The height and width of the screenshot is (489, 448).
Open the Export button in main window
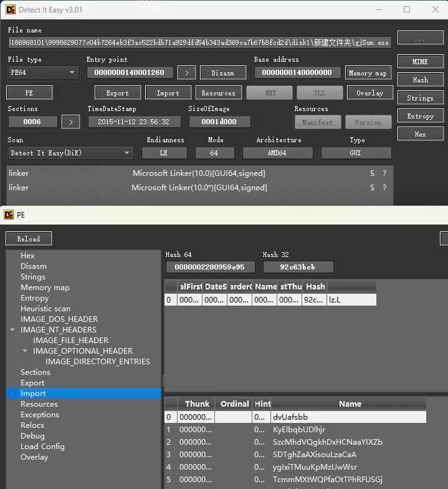click(x=117, y=93)
